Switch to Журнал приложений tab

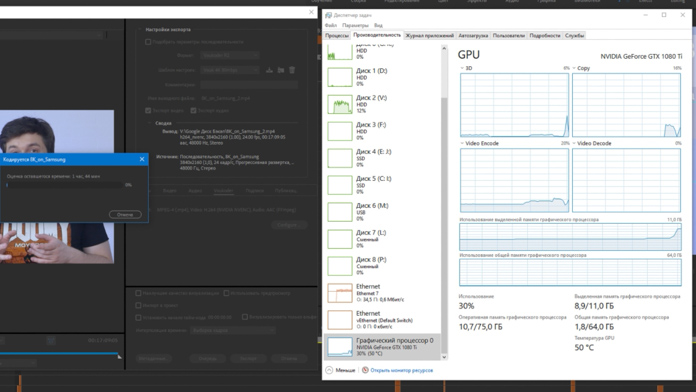pyautogui.click(x=430, y=36)
